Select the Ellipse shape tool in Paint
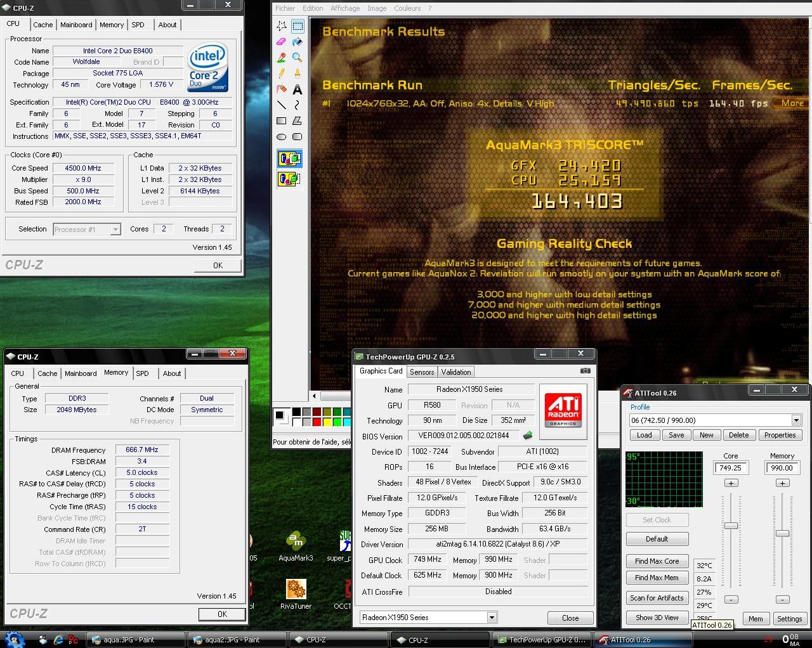This screenshot has width=812, height=648. [282, 137]
